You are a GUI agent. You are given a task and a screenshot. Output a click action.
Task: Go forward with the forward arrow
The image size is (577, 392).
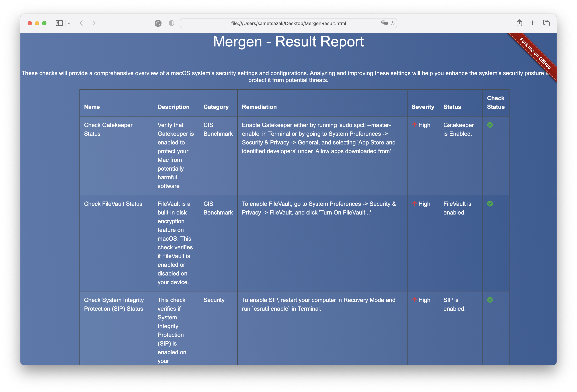[94, 23]
